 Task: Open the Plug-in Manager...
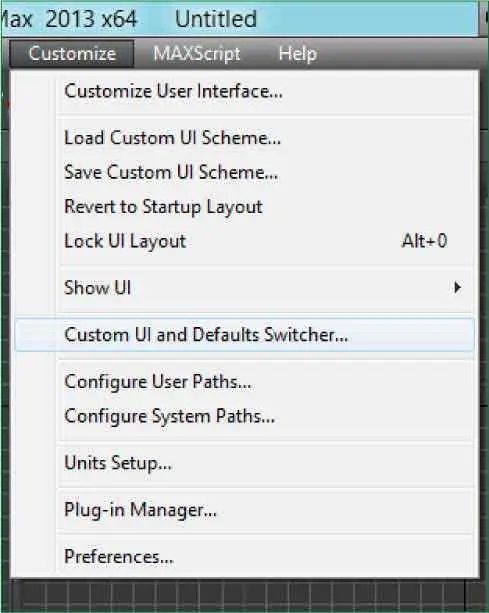click(x=244, y=510)
